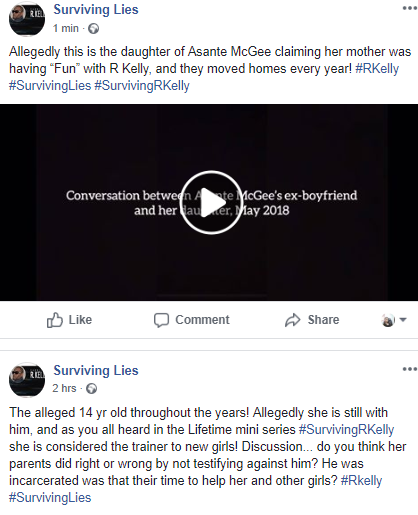Screen dimensions: 418x515
Task: Click globe privacy icon on first post
Action: click(x=93, y=29)
